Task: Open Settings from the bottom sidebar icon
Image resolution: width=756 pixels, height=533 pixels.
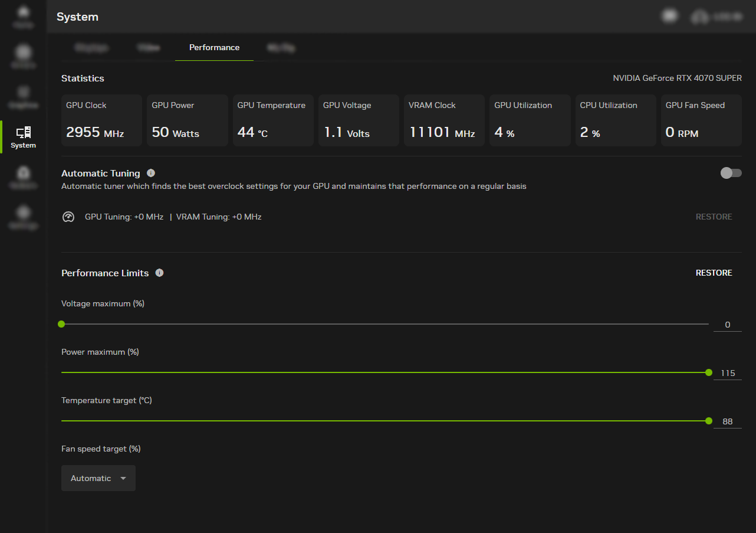Action: [x=22, y=217]
